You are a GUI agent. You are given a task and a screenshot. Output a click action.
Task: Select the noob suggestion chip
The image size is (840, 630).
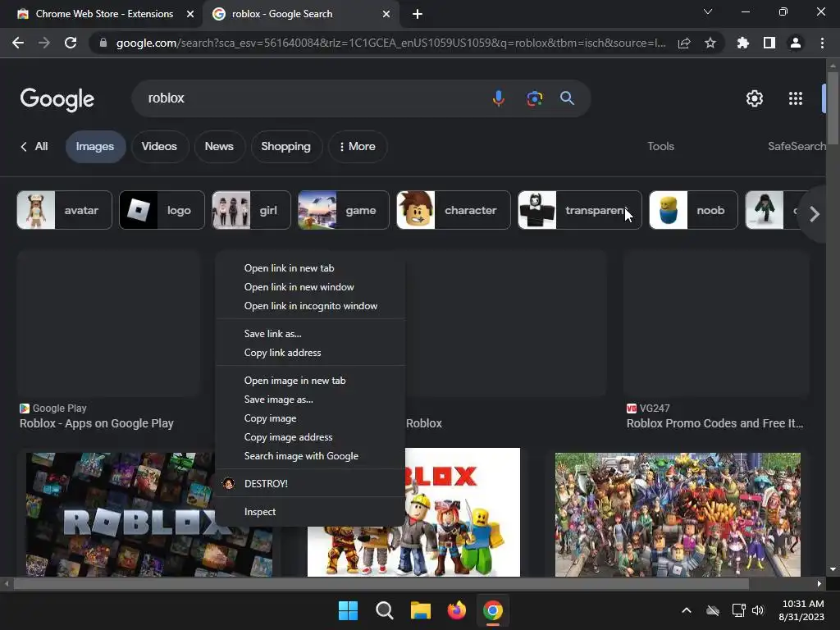pyautogui.click(x=693, y=210)
